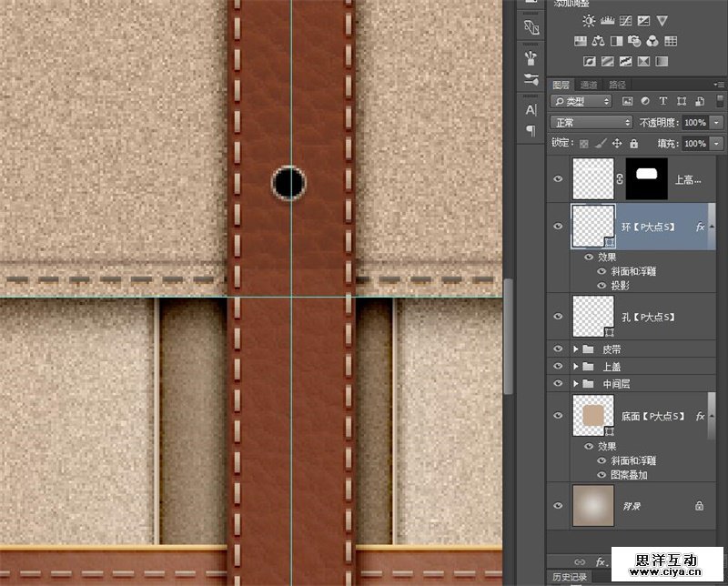The height and width of the screenshot is (586, 728).
Task: Open the 不透明度 opacity dropdown arrow
Action: point(717,122)
